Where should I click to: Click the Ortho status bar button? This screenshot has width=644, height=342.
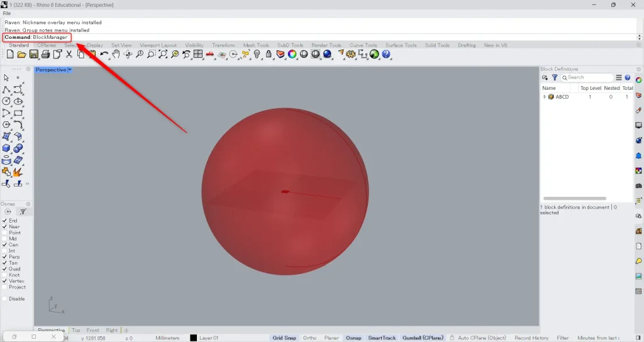pyautogui.click(x=309, y=338)
